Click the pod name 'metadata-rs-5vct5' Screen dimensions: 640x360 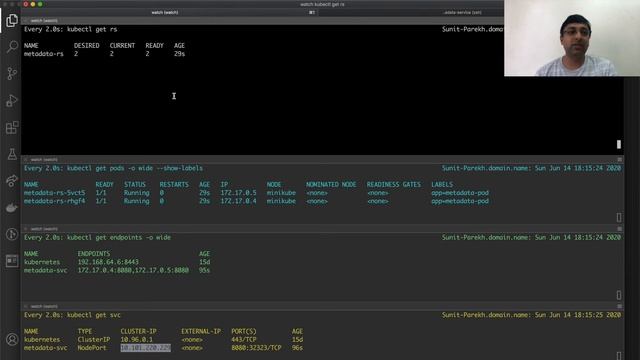(54, 193)
